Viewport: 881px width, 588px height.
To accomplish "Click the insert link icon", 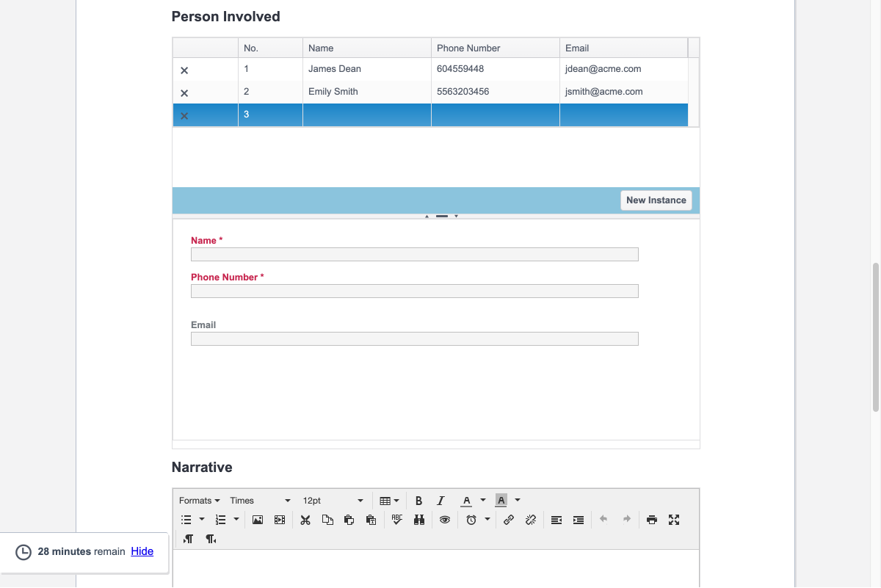I will tap(509, 520).
